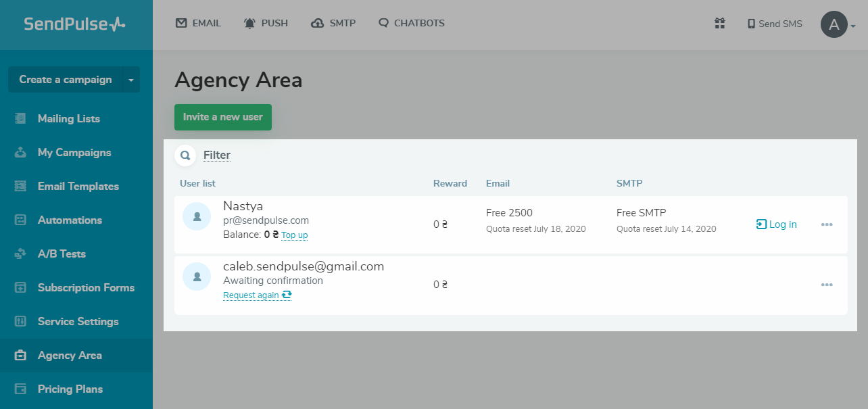868x409 pixels.
Task: Click Invite a new user button
Action: 223,117
